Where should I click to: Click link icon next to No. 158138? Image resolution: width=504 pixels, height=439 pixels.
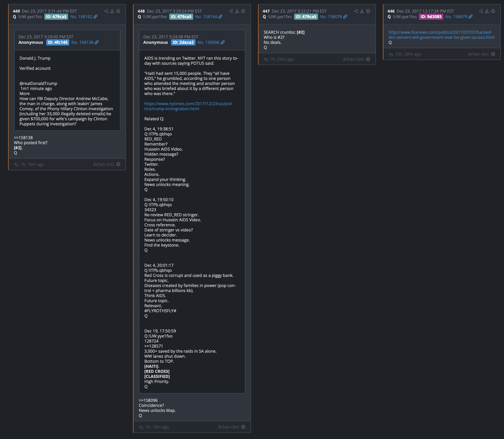click(96, 42)
